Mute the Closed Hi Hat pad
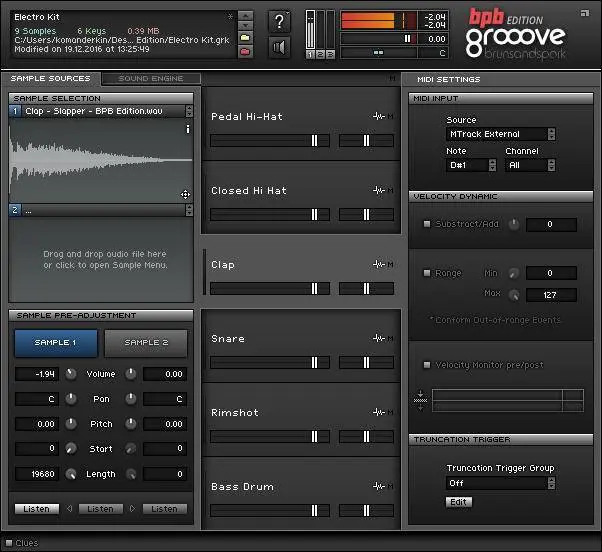Screen dimensions: 602x552 pos(390,190)
